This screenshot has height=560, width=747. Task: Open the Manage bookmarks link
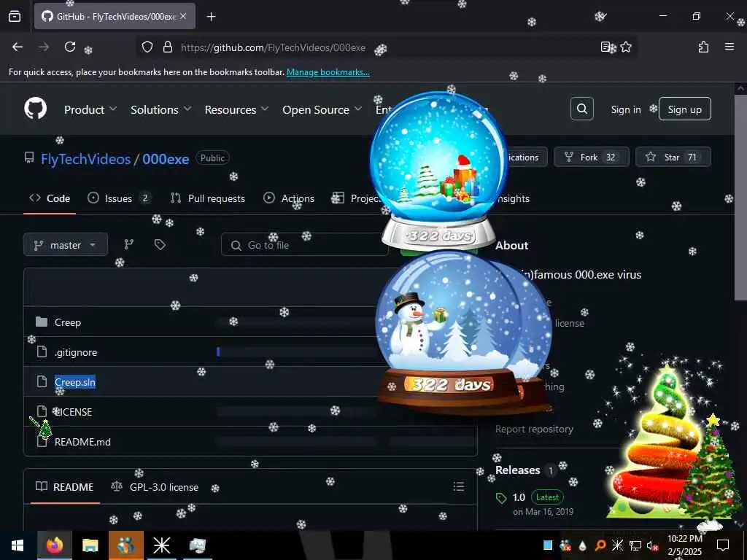[x=328, y=72]
